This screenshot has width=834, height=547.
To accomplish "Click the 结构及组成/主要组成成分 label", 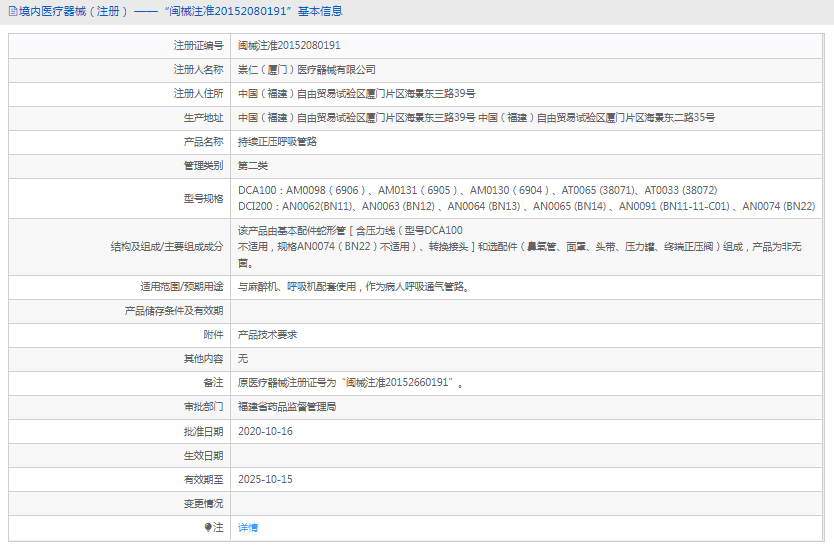I will click(167, 246).
